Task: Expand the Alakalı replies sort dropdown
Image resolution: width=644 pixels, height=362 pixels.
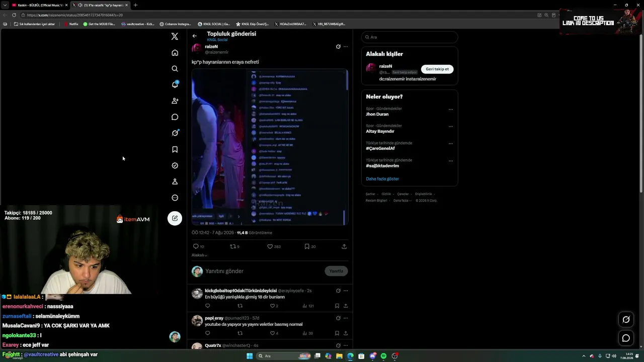Action: pyautogui.click(x=199, y=255)
